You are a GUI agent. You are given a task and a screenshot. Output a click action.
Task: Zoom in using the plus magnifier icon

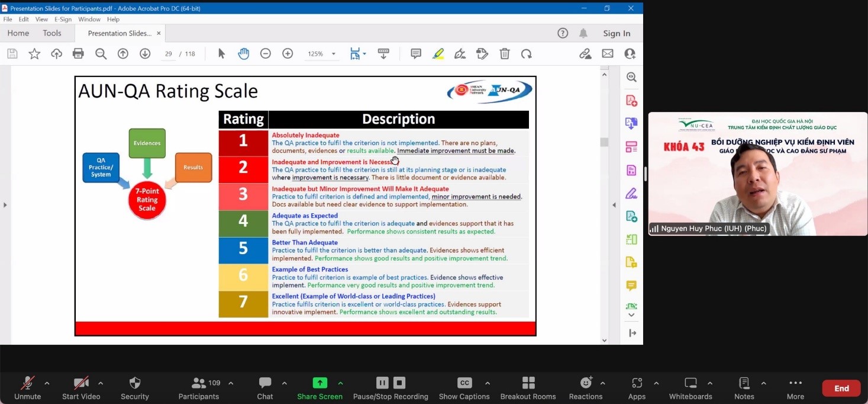point(288,54)
